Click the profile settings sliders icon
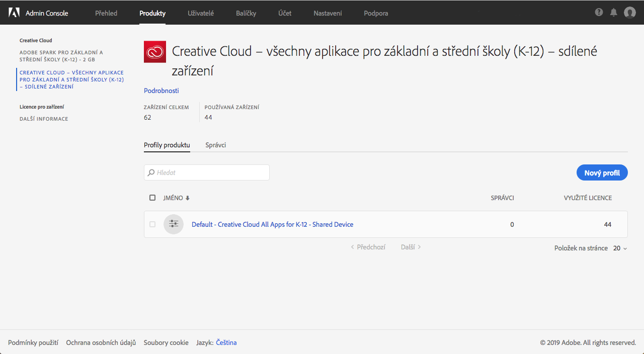Screen dimensions: 644x354 pyautogui.click(x=174, y=224)
